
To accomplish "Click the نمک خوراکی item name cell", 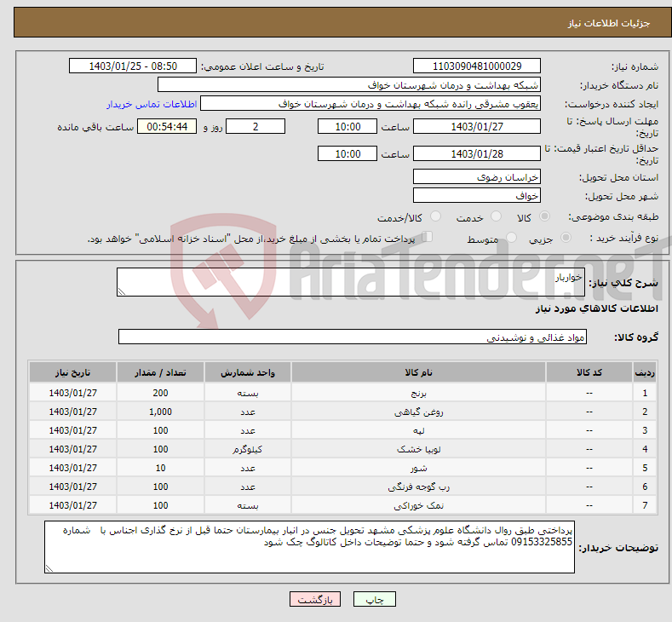I will 418,505.
